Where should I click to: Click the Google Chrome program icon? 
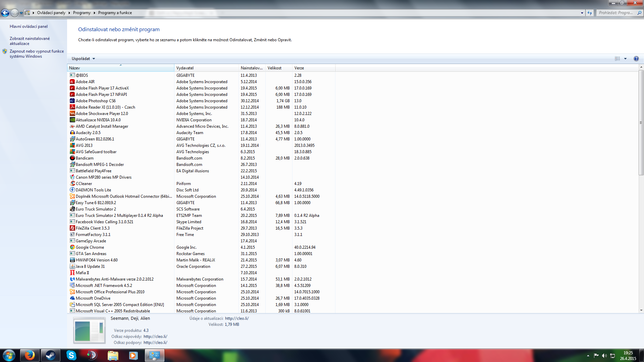[x=72, y=247]
